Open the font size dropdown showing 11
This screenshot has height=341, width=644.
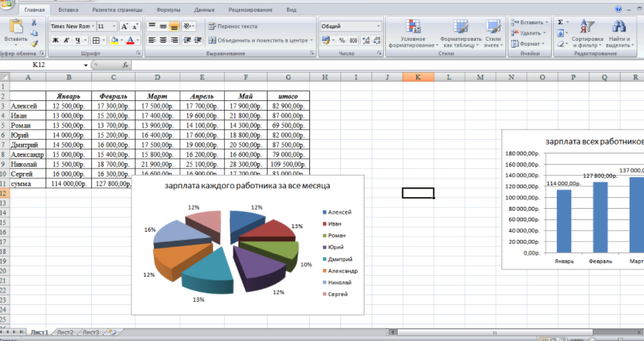113,26
